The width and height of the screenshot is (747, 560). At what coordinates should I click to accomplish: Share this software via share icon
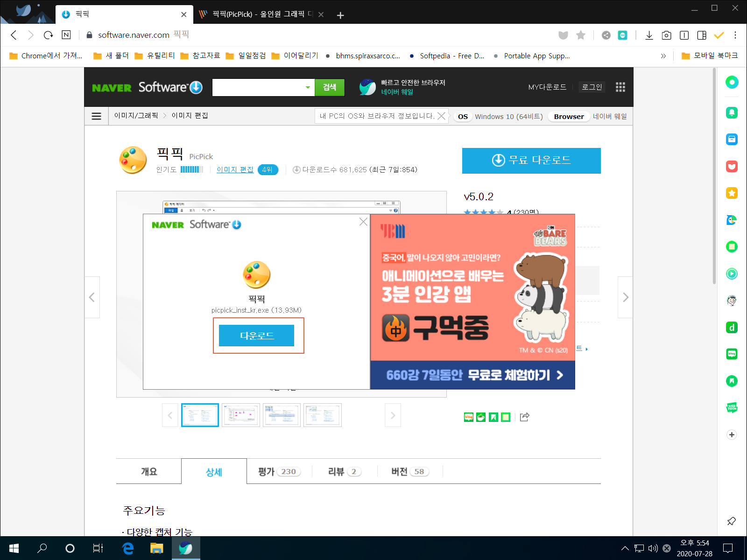point(525,417)
